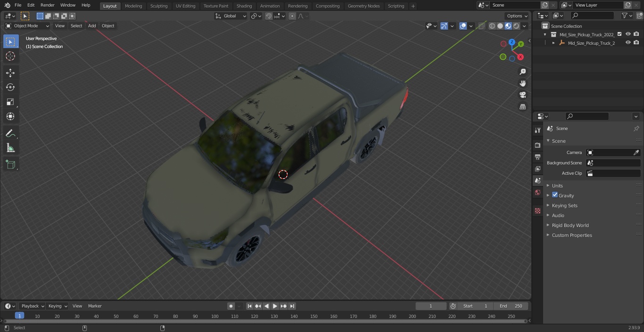The width and height of the screenshot is (644, 332).
Task: Expand Mid_Size_Pickup_Truck_2 tree item
Action: [553, 43]
